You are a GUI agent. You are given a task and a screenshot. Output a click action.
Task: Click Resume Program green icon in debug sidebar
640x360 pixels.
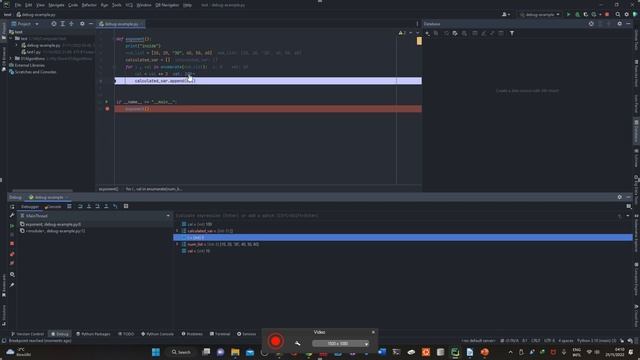tap(12, 225)
